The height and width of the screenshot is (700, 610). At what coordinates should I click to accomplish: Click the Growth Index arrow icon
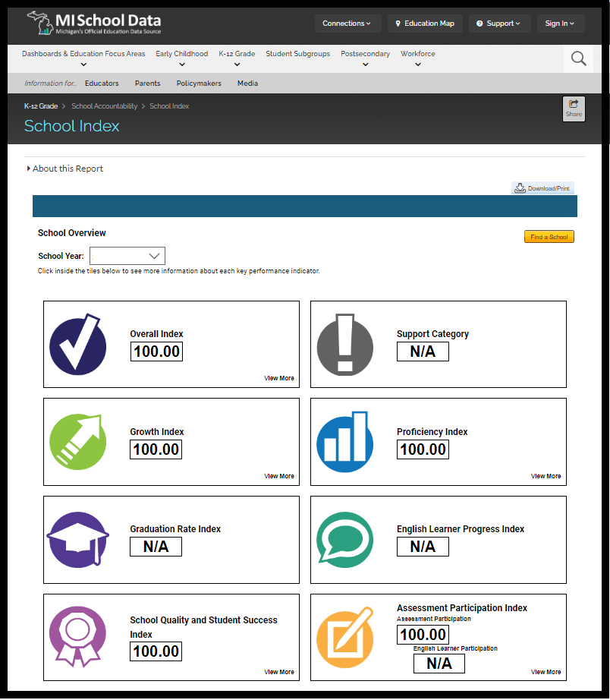pos(78,442)
